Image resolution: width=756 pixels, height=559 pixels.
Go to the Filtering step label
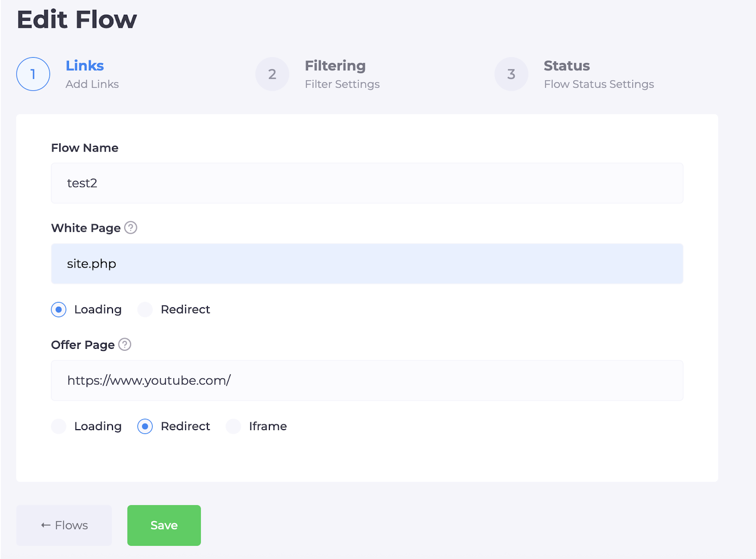click(335, 66)
